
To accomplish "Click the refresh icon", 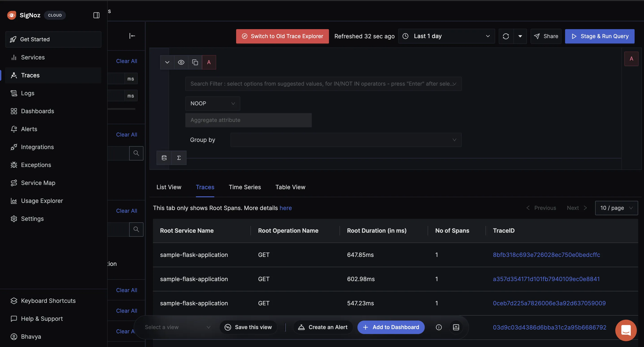I will point(506,36).
